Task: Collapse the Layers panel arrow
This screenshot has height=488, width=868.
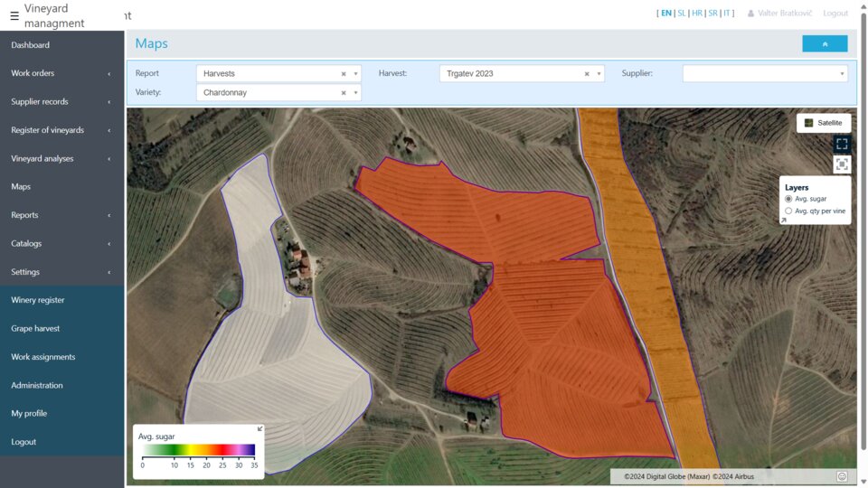Action: coord(784,220)
